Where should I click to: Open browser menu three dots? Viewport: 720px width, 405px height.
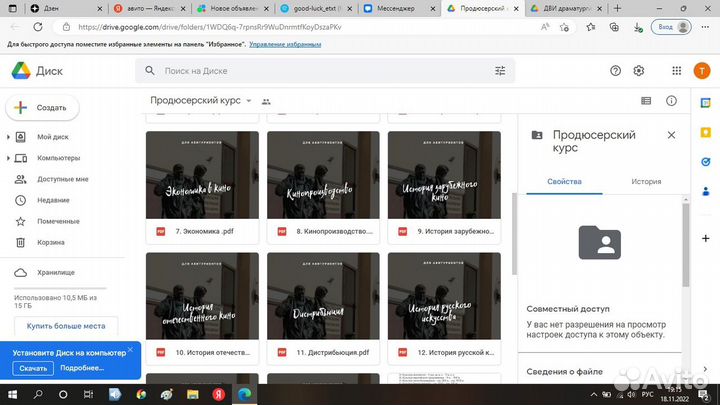(705, 27)
